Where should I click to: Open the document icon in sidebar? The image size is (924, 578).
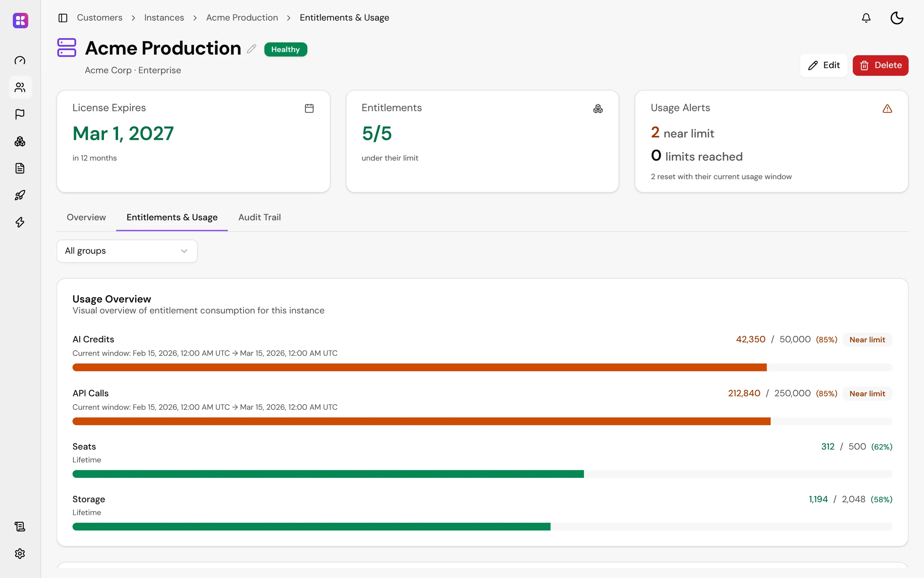(20, 168)
